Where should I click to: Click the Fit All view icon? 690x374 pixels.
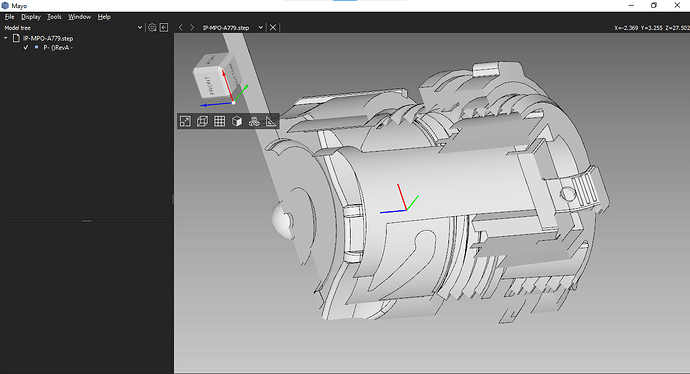pos(185,121)
